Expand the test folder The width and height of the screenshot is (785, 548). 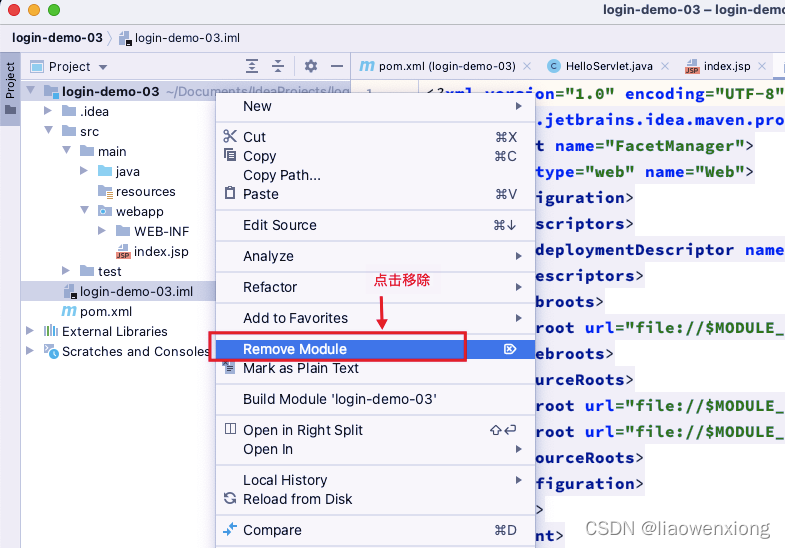click(66, 271)
